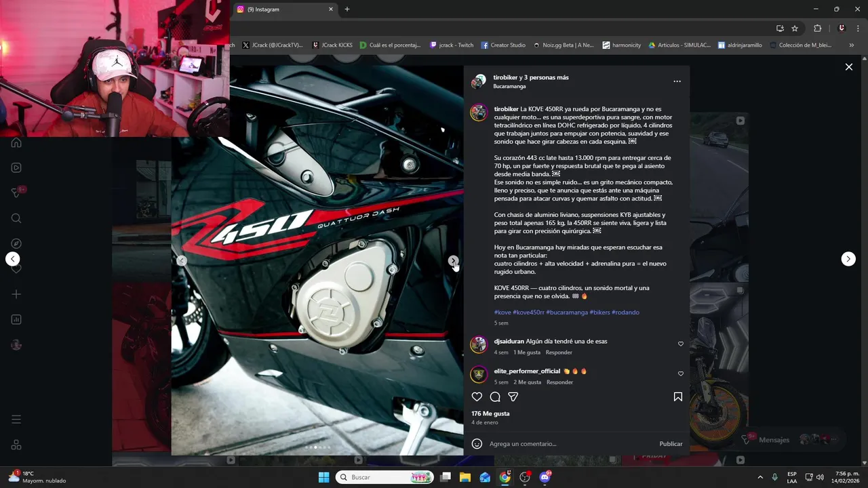
Task: Open #kove450rr hashtag
Action: [x=528, y=312]
